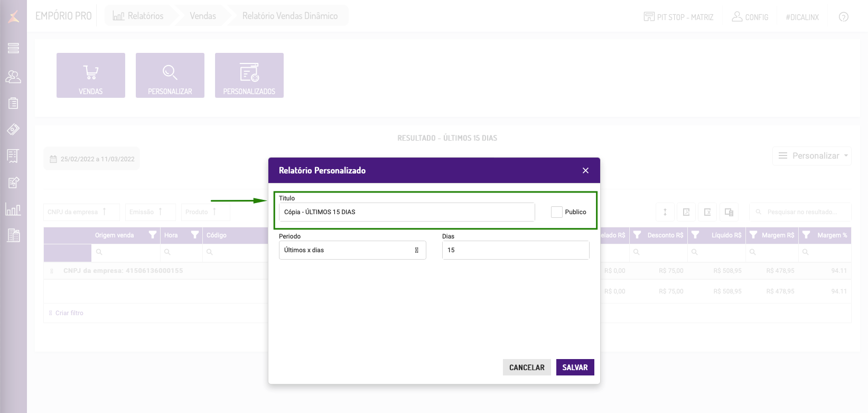Filter the Desconto R$ column

[637, 235]
